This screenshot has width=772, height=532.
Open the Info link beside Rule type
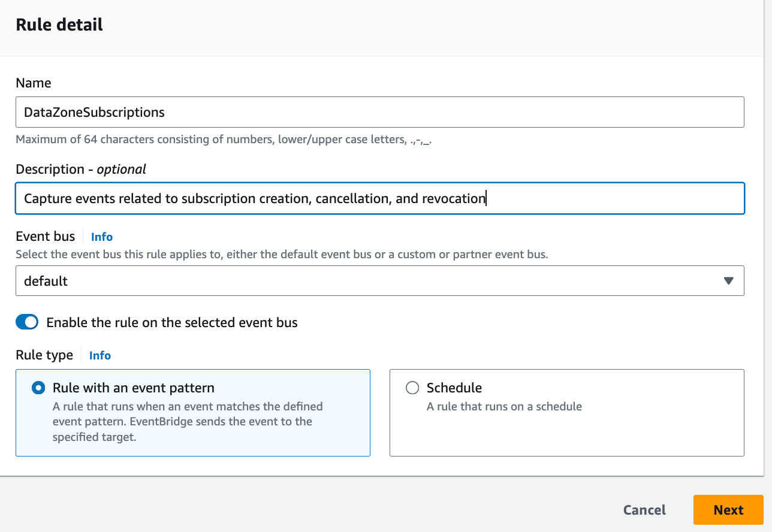pos(100,355)
